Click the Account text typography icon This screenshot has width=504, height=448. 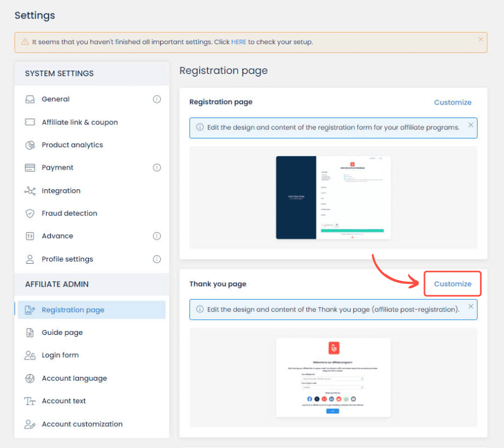pyautogui.click(x=30, y=401)
